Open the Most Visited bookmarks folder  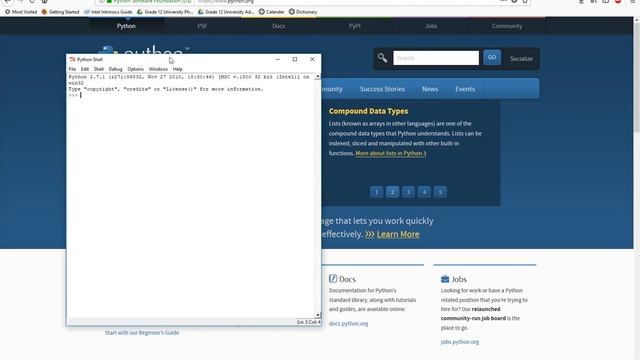point(21,12)
